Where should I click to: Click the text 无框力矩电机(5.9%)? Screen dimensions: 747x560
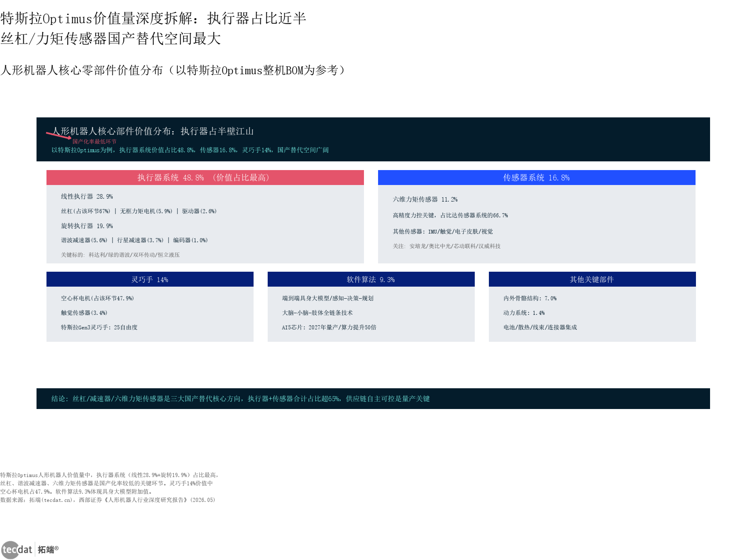pos(146,211)
